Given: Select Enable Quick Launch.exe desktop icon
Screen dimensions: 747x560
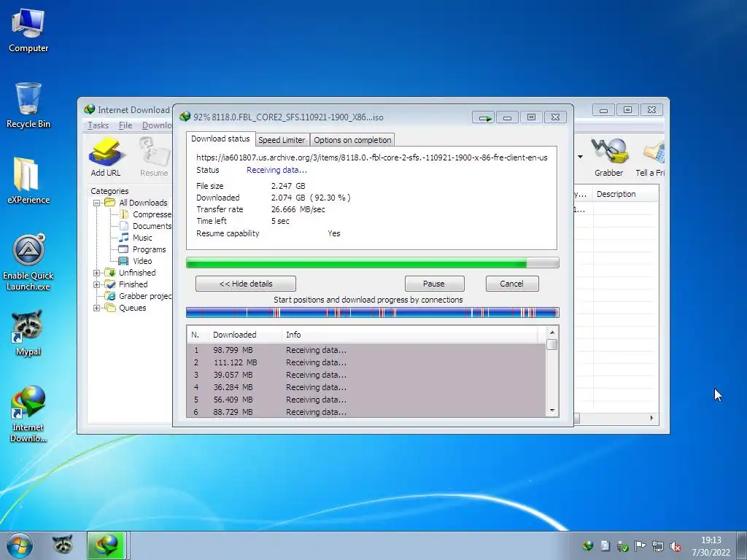Looking at the screenshot, I should (x=28, y=262).
